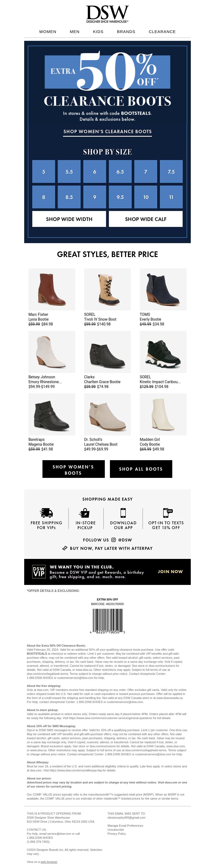The height and width of the screenshot is (868, 215).
Task: Select size 11 tile
Action: point(171,197)
